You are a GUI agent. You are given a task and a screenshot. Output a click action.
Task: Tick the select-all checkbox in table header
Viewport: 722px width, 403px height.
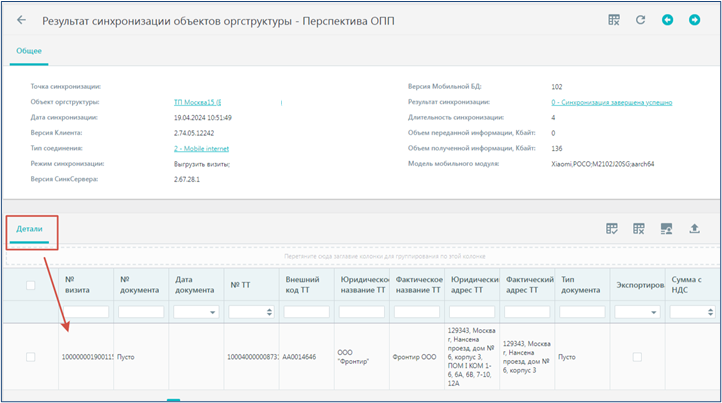click(x=31, y=285)
